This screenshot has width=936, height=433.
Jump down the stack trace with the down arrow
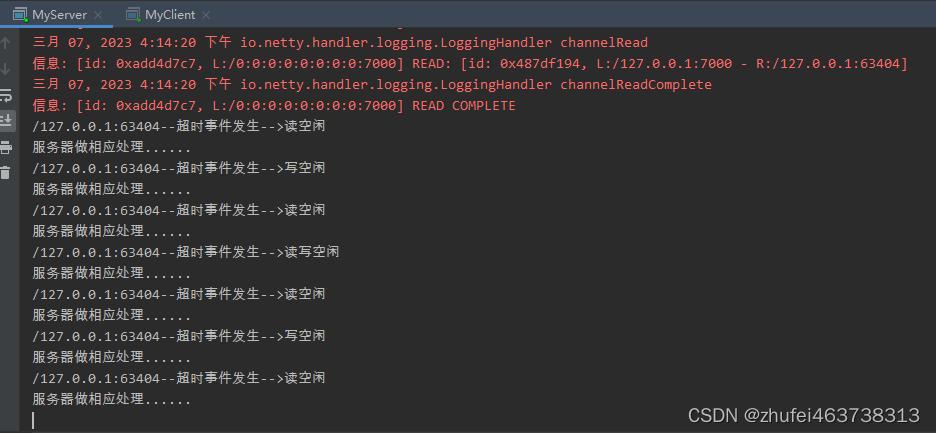pos(6,69)
